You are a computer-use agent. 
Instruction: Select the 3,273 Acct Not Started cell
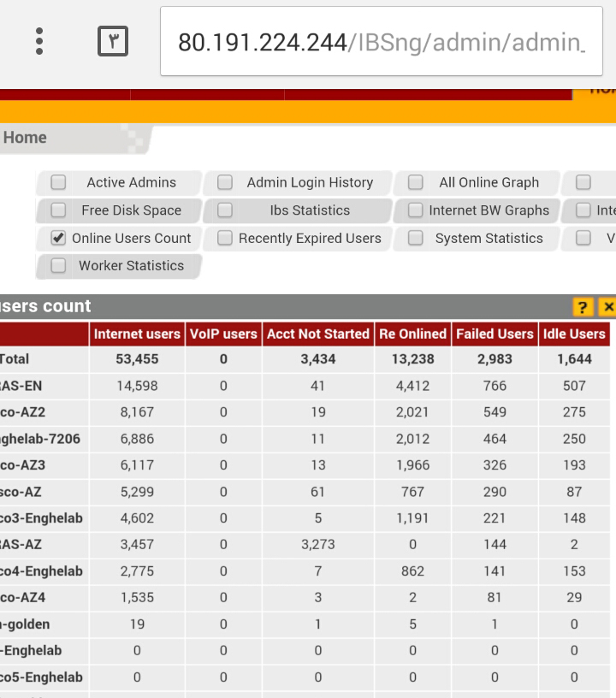(318, 544)
